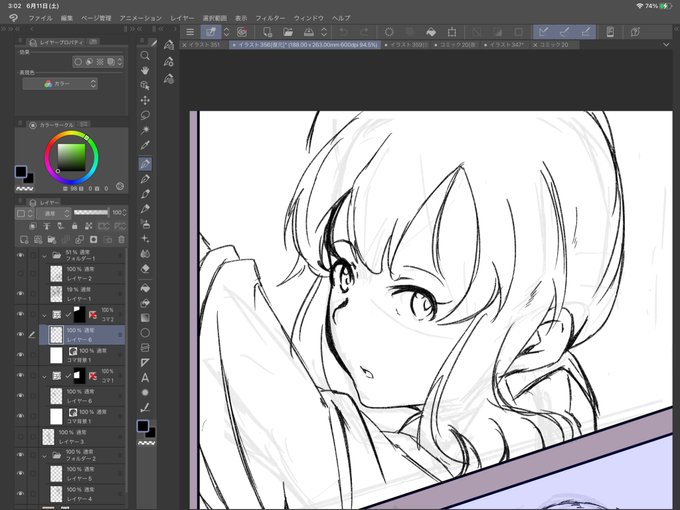Select the Figure circle tool
The width and height of the screenshot is (680, 510).
coord(145,333)
